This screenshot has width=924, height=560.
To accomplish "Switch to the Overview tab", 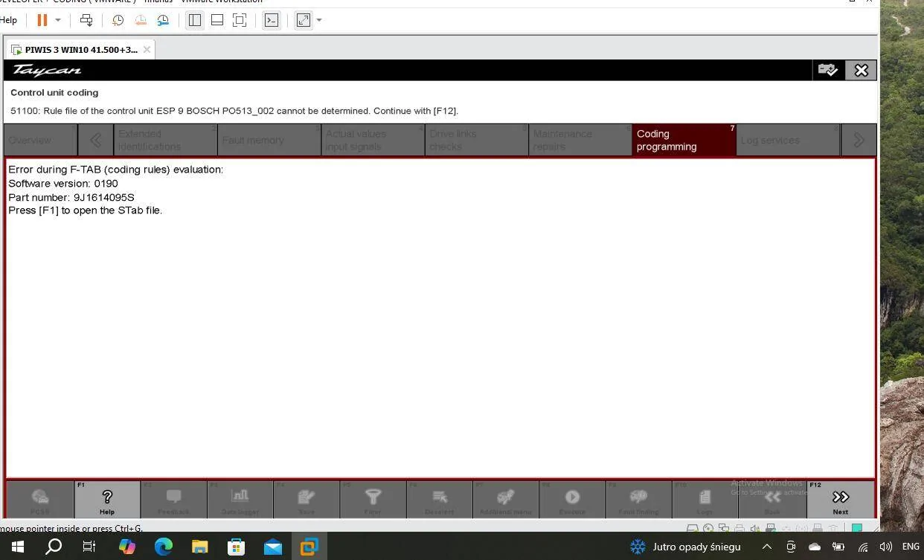I will [40, 140].
